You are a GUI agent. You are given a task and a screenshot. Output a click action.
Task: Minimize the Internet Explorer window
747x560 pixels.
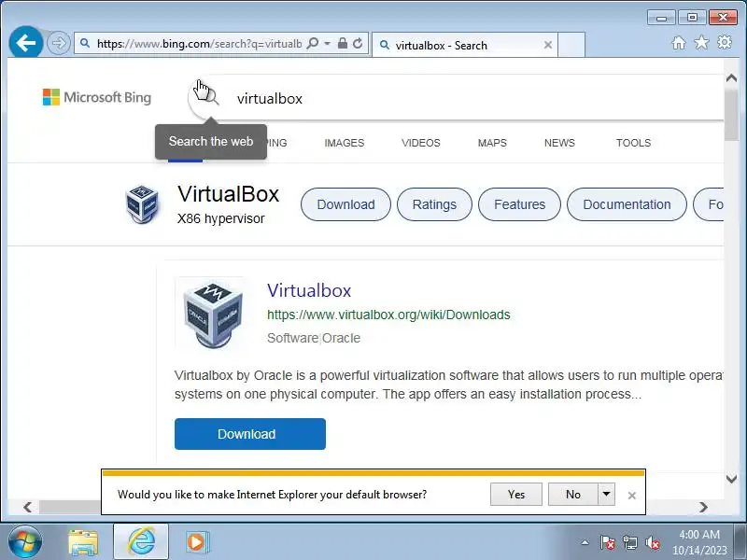pos(661,18)
